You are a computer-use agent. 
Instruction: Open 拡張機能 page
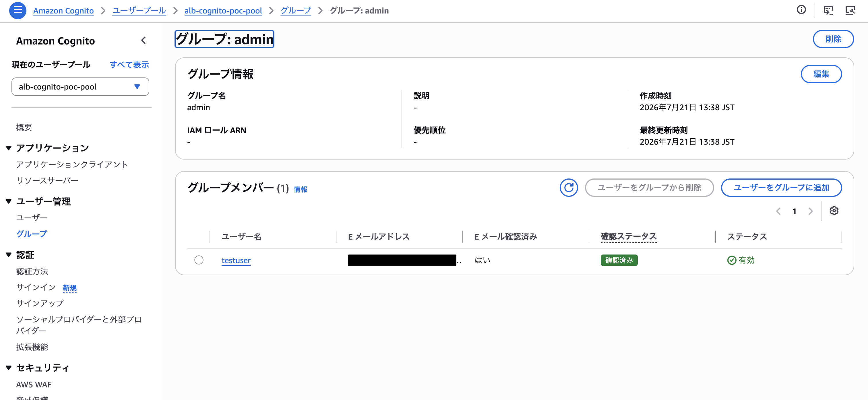click(32, 347)
